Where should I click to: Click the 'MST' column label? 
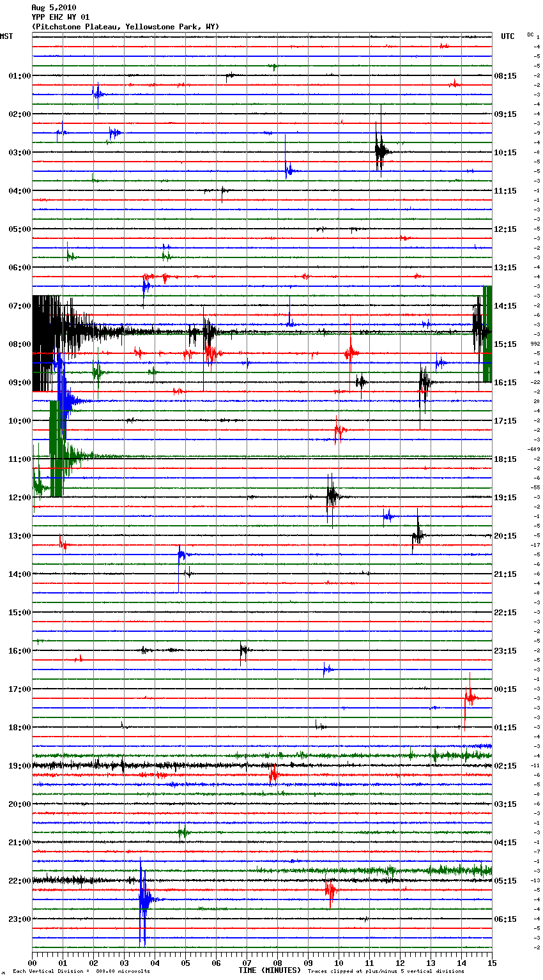(x=6, y=36)
